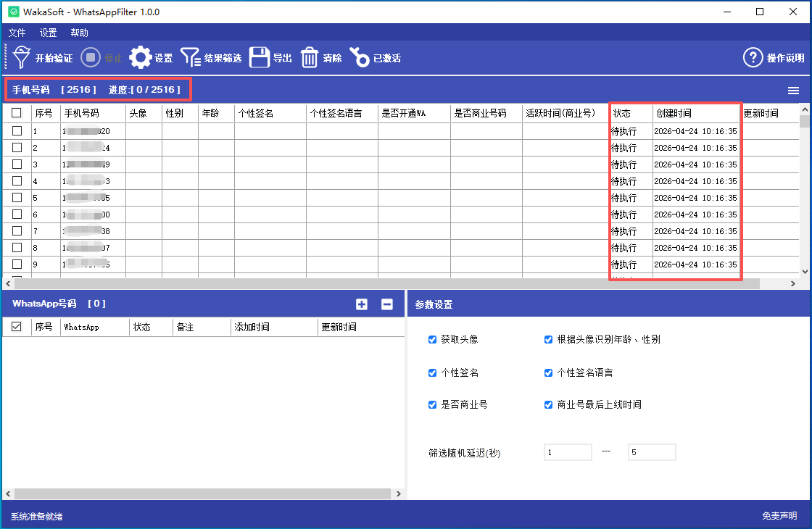Click the 清除 trash can icon

point(310,57)
